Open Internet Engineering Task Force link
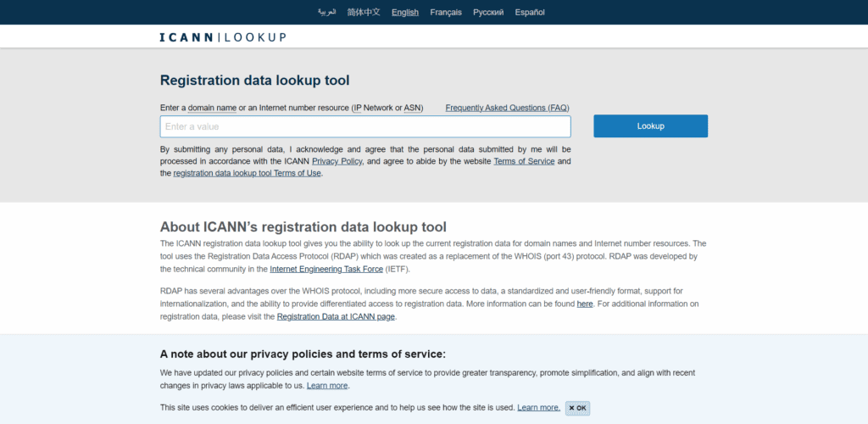 pyautogui.click(x=326, y=269)
